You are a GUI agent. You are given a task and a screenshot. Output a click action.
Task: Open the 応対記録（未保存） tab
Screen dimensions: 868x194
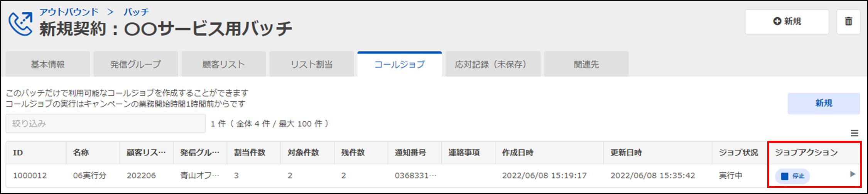491,64
